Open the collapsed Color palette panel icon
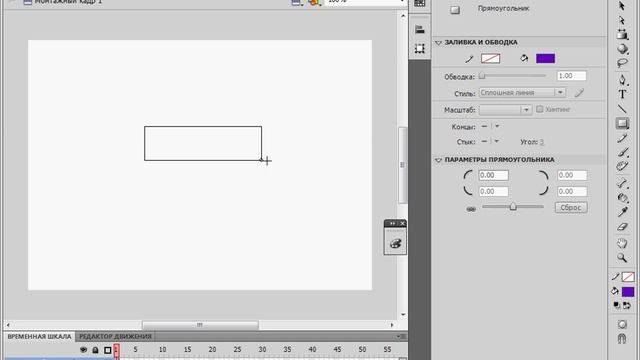The width and height of the screenshot is (640, 360). point(395,244)
